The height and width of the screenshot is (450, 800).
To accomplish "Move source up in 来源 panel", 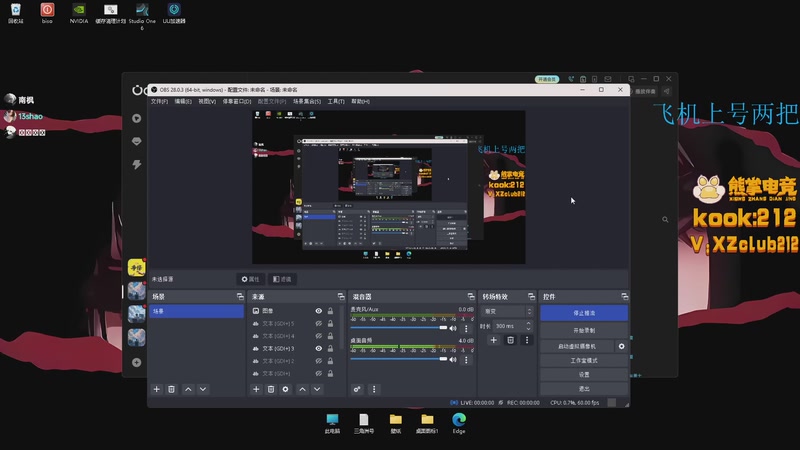I will tap(303, 389).
